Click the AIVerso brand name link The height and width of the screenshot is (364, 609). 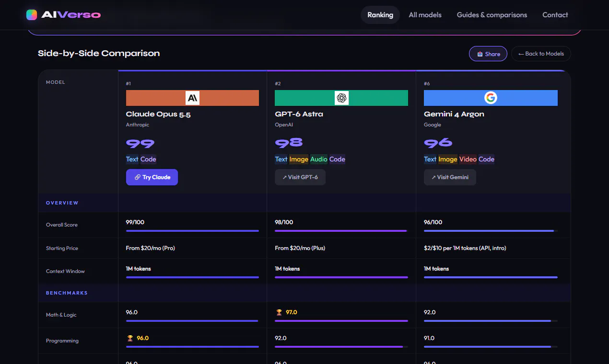[71, 15]
